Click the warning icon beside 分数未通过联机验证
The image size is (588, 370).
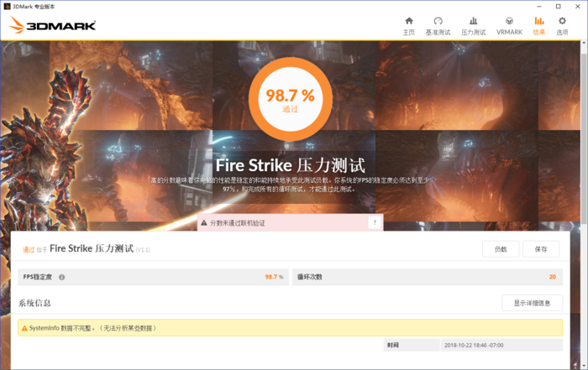click(x=204, y=223)
